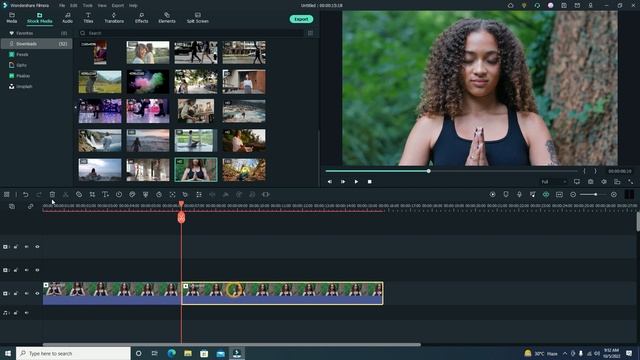The width and height of the screenshot is (640, 360).
Task: Record a voiceover with the microphone icon
Action: tap(519, 195)
